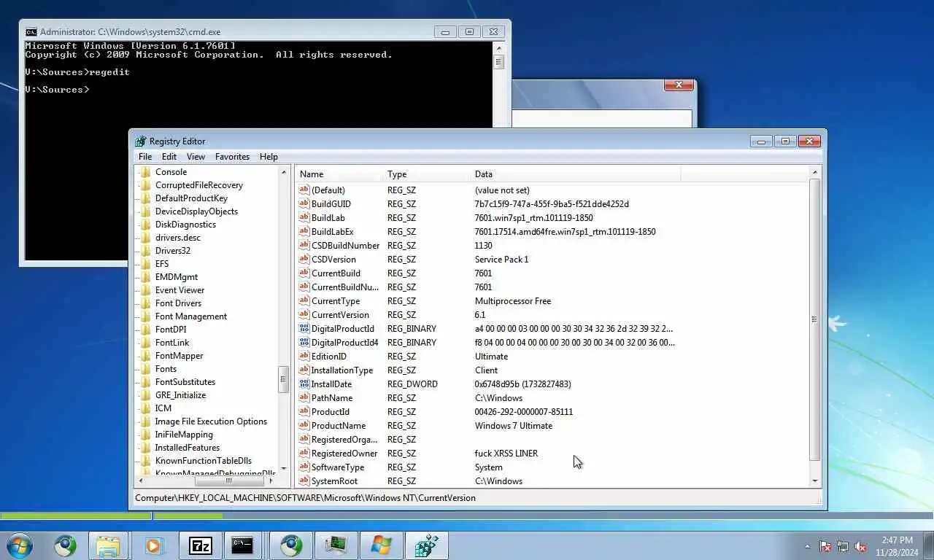Sort values by the Name column header
The width and height of the screenshot is (934, 560).
(x=340, y=174)
